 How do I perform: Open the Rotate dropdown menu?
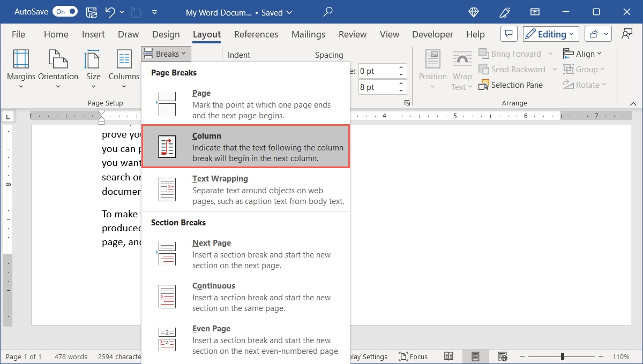click(x=585, y=85)
